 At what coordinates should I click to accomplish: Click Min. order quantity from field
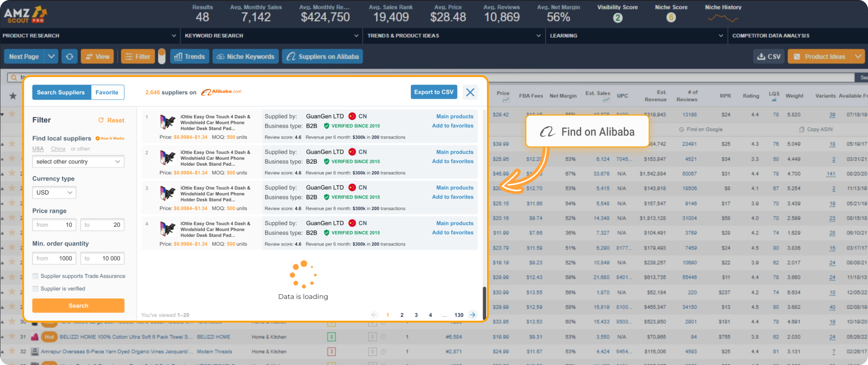click(x=54, y=259)
